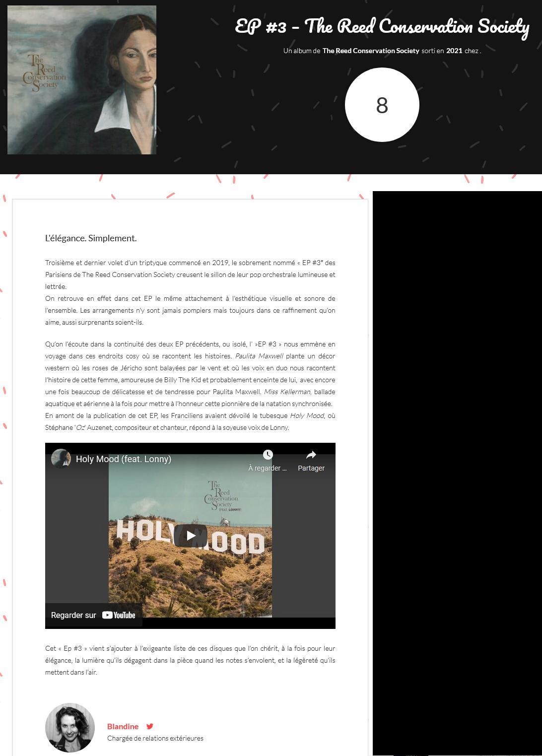Open the author link Blandine
This screenshot has height=756, width=542.
point(123,726)
